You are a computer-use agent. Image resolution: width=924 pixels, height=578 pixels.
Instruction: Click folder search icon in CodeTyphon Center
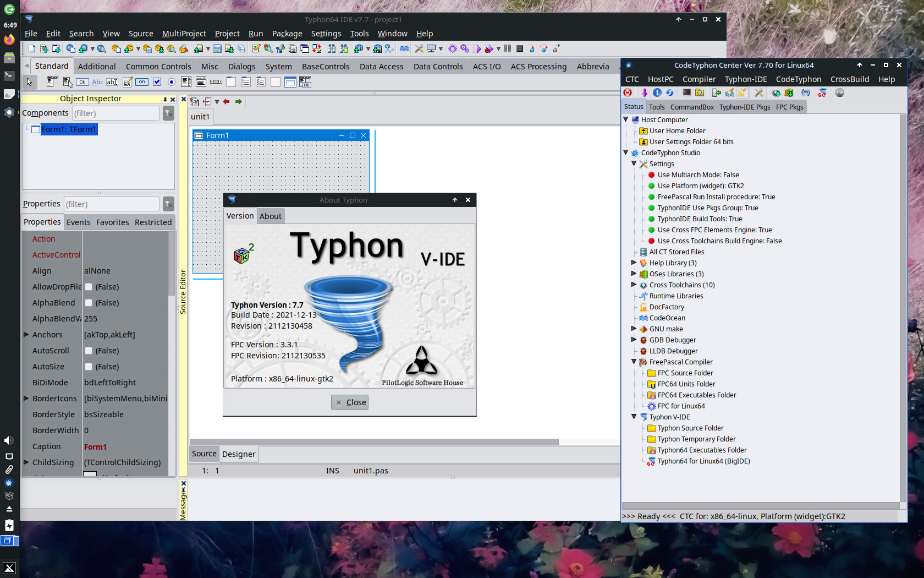[x=700, y=92]
